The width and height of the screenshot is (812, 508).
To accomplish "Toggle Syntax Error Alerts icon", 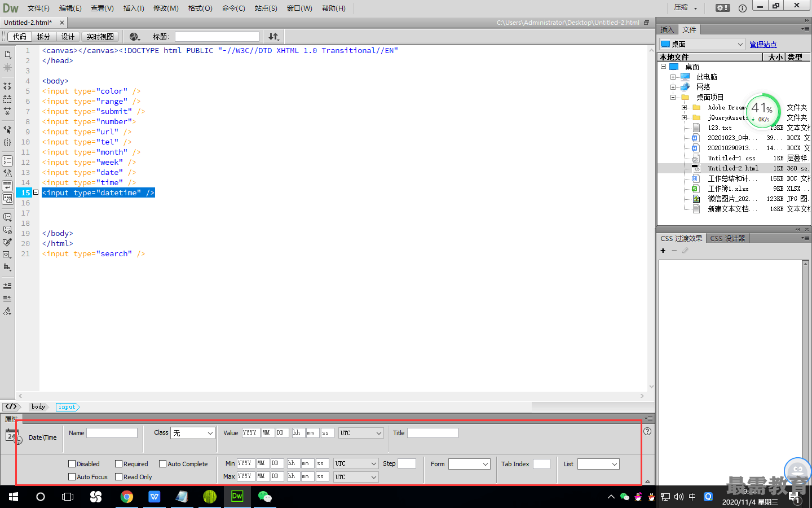I will [x=7, y=199].
